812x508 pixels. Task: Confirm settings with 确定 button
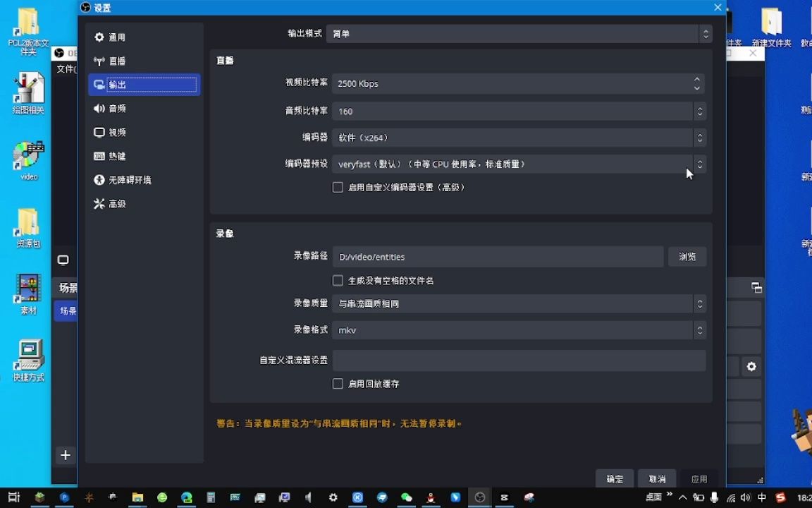(x=615, y=479)
